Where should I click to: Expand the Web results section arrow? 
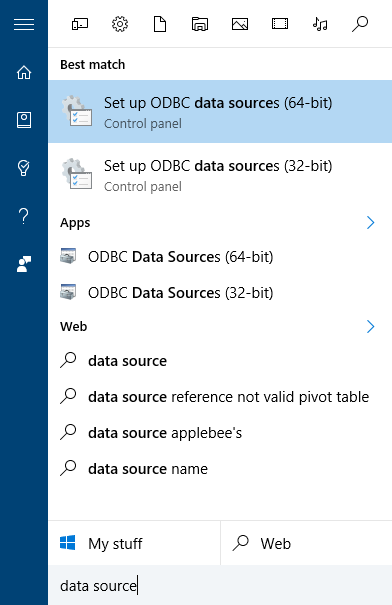(x=370, y=327)
